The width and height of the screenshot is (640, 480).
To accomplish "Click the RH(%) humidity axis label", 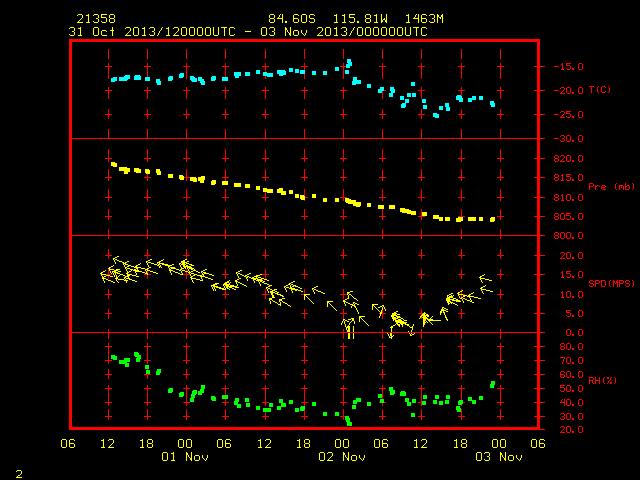I will (x=602, y=380).
